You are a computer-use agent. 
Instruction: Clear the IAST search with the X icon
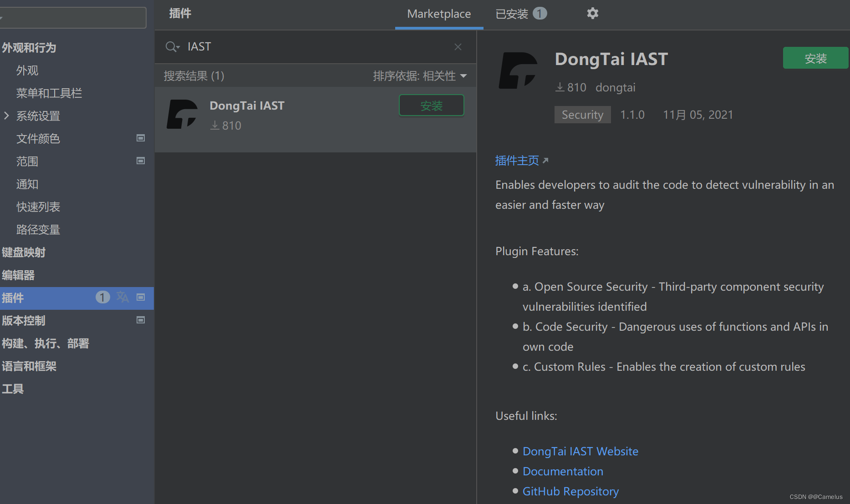click(x=458, y=46)
